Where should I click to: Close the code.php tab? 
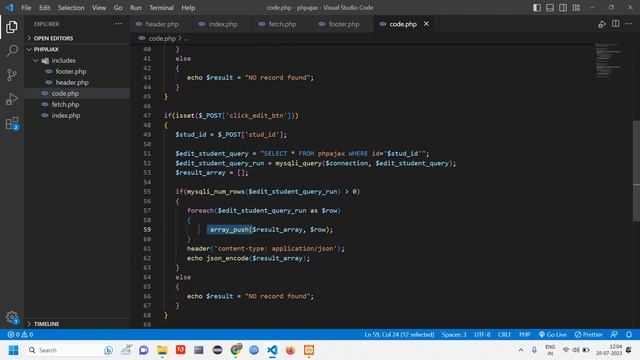pos(426,24)
